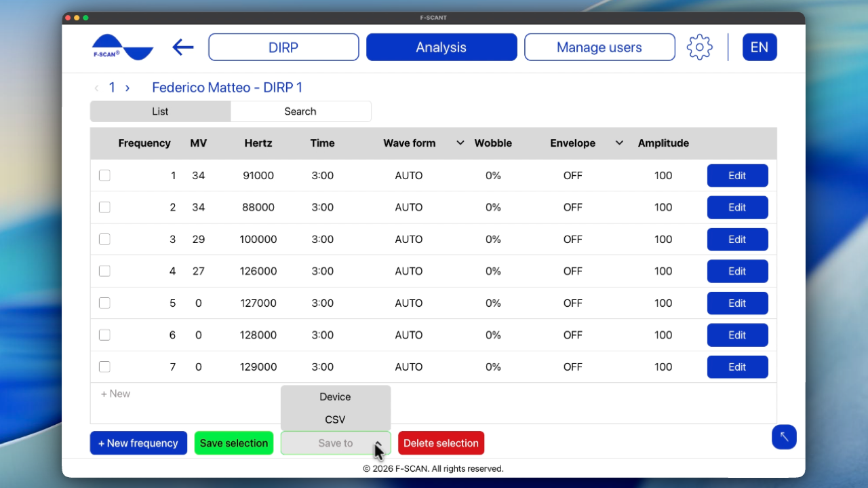Check the box for frequency 4
Viewport: 868px width, 488px height.
104,271
